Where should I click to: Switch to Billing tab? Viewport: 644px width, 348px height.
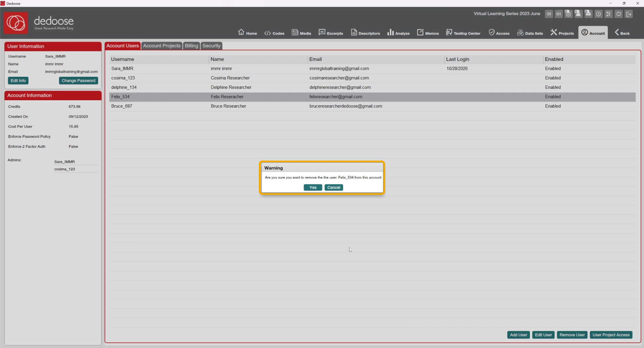coord(192,46)
